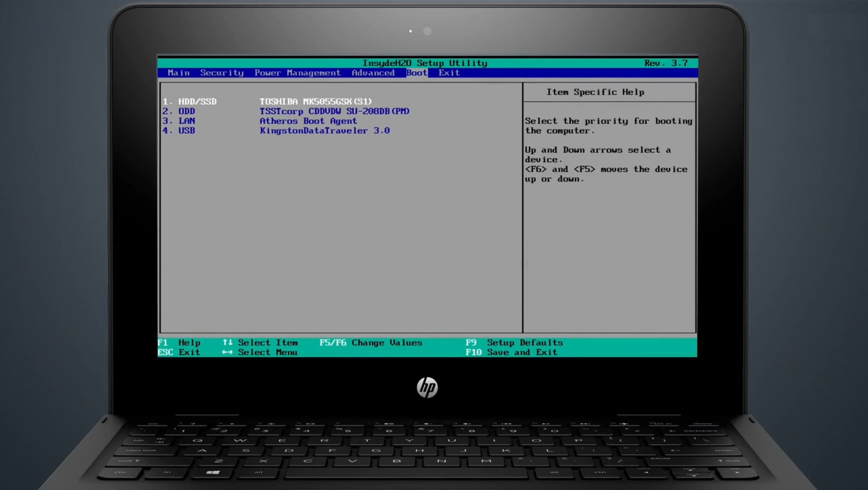Screen dimensions: 868x490
Task: Click the F5/F6 Change Values hint
Action: 371,343
